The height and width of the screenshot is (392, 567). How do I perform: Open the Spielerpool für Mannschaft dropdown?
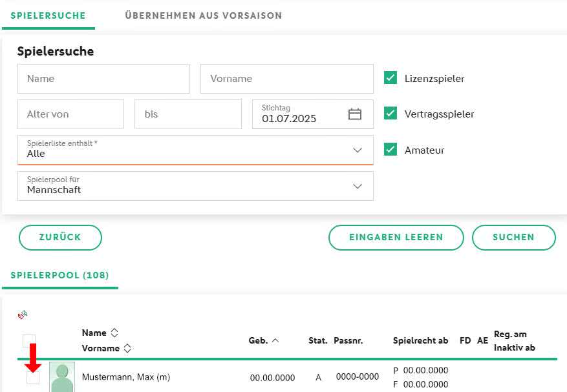click(195, 186)
